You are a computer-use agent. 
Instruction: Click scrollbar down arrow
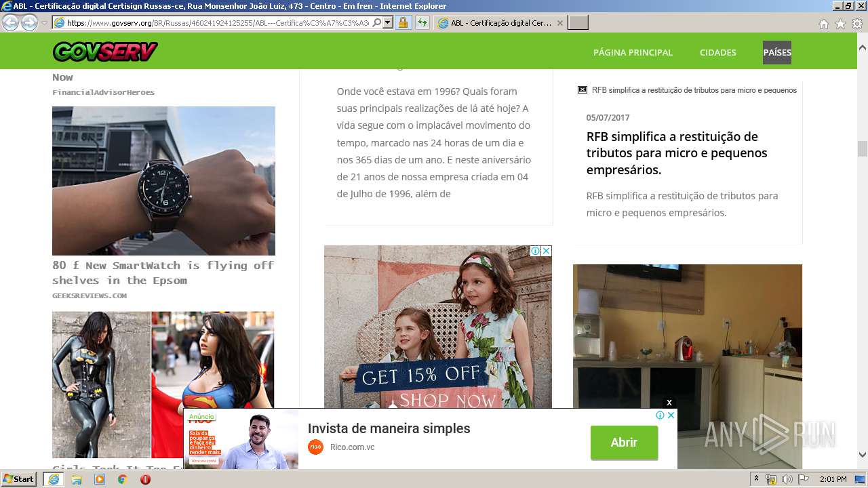[862, 455]
